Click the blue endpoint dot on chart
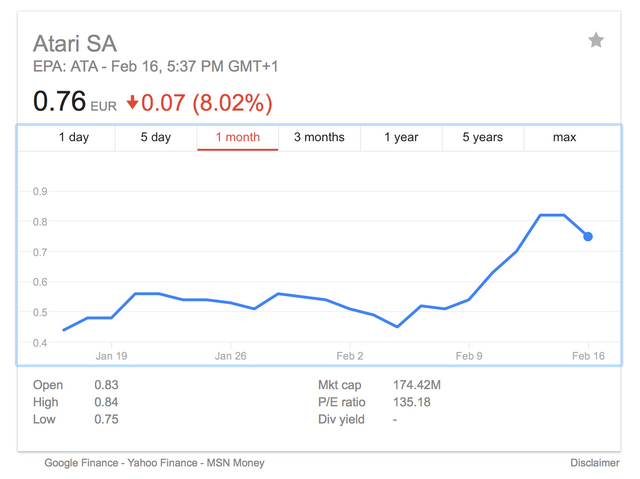 point(588,237)
